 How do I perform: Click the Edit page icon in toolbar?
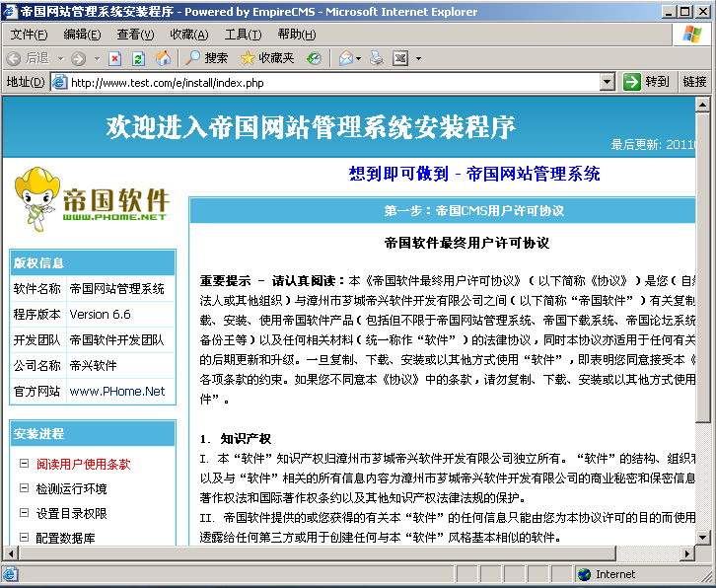400,58
